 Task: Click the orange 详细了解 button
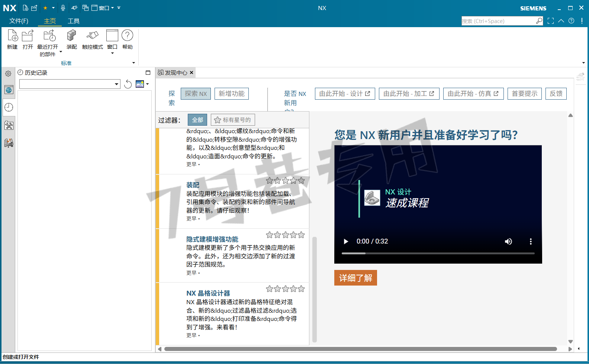355,278
